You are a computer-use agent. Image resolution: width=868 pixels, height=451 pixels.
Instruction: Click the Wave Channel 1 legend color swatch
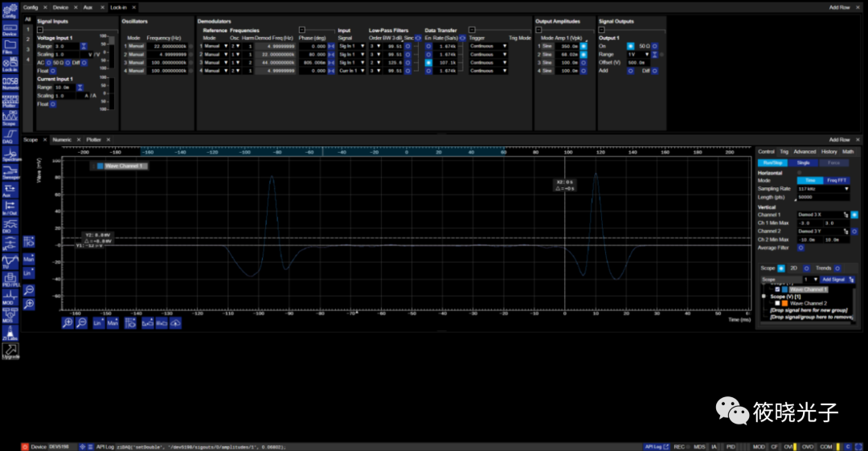pyautogui.click(x=100, y=166)
